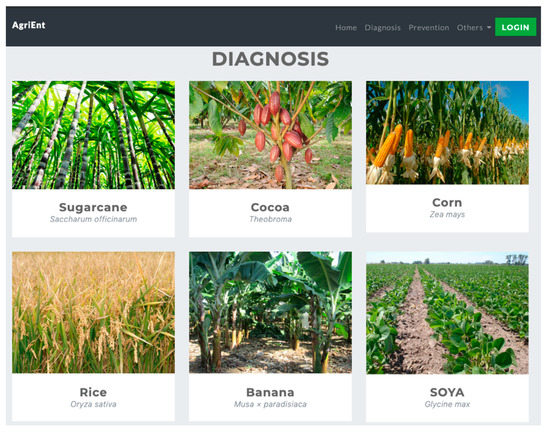Viewport: 550px width, 434px height.
Task: Click the AgriEnt brand logo
Action: [28, 25]
